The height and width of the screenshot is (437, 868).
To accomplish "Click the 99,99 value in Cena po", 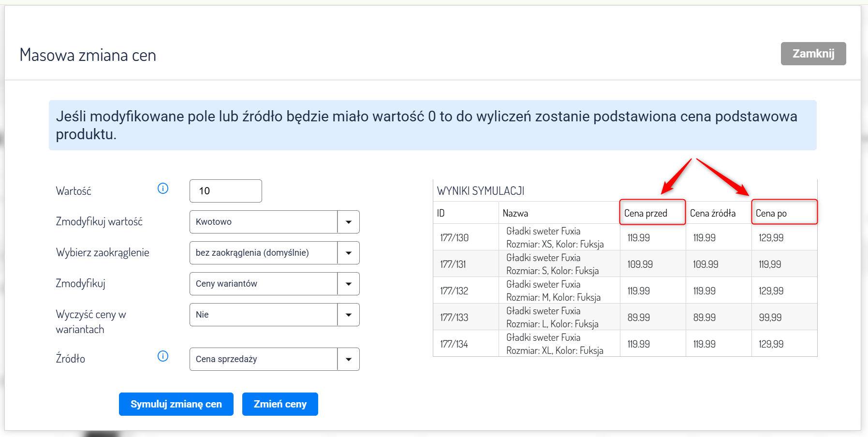I will click(x=770, y=318).
